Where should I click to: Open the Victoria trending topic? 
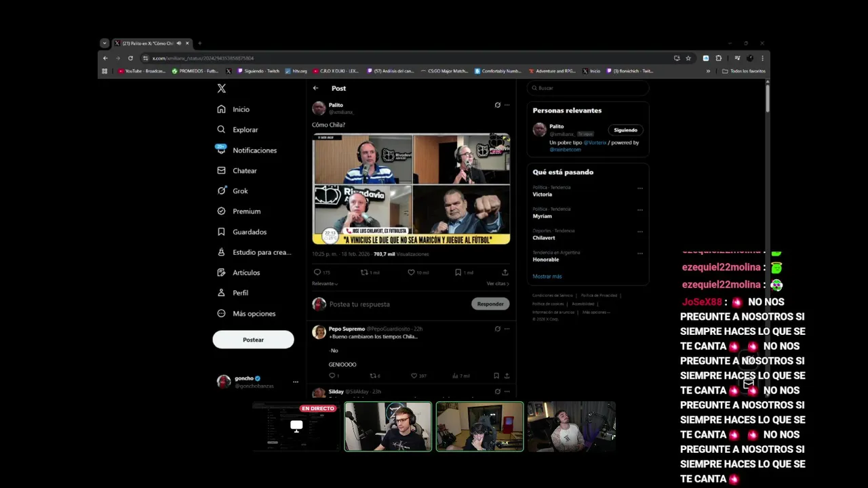[542, 195]
